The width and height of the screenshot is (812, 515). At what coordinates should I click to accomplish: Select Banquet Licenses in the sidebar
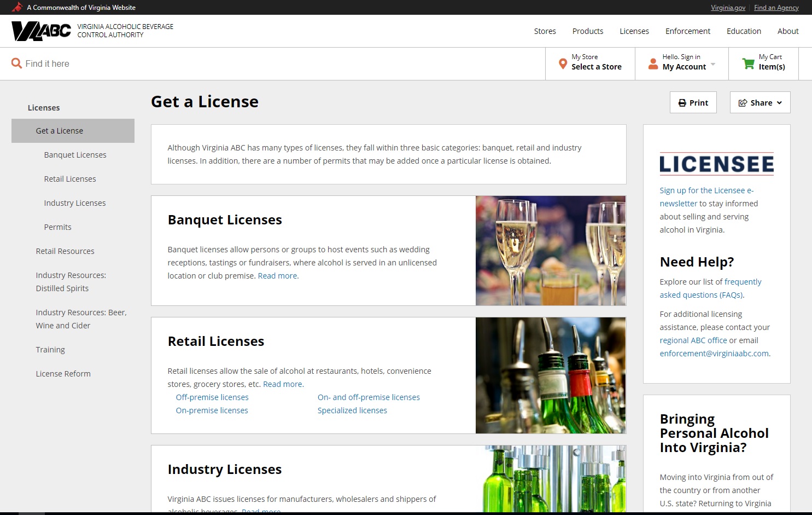coord(75,155)
